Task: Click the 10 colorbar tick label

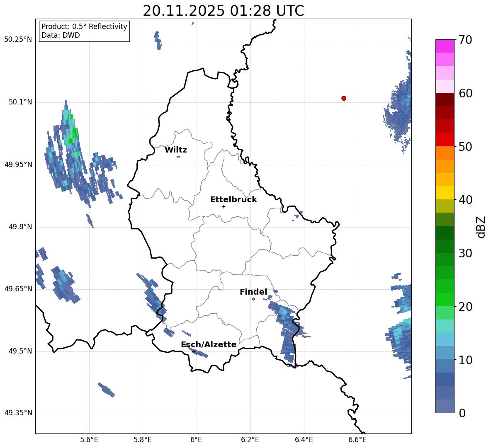Action: click(465, 360)
